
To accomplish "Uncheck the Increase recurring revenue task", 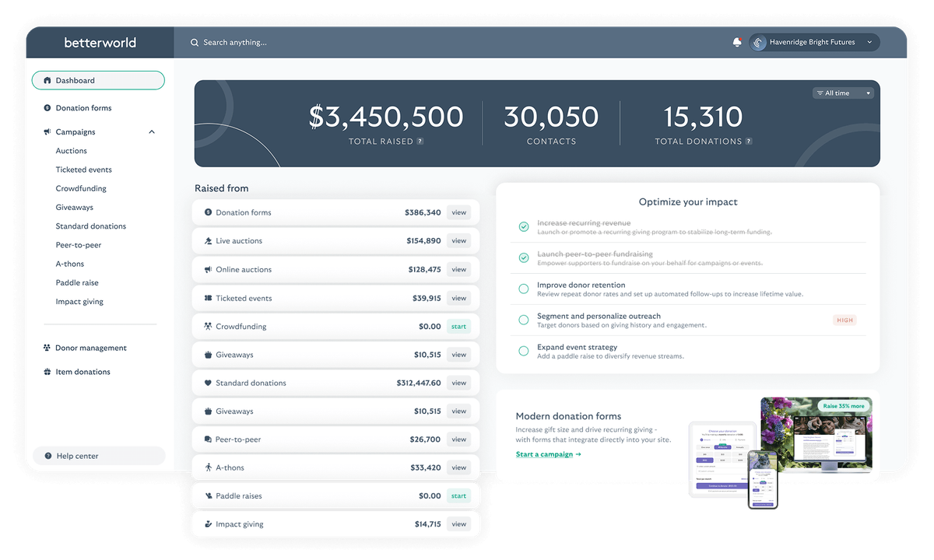I will [524, 227].
